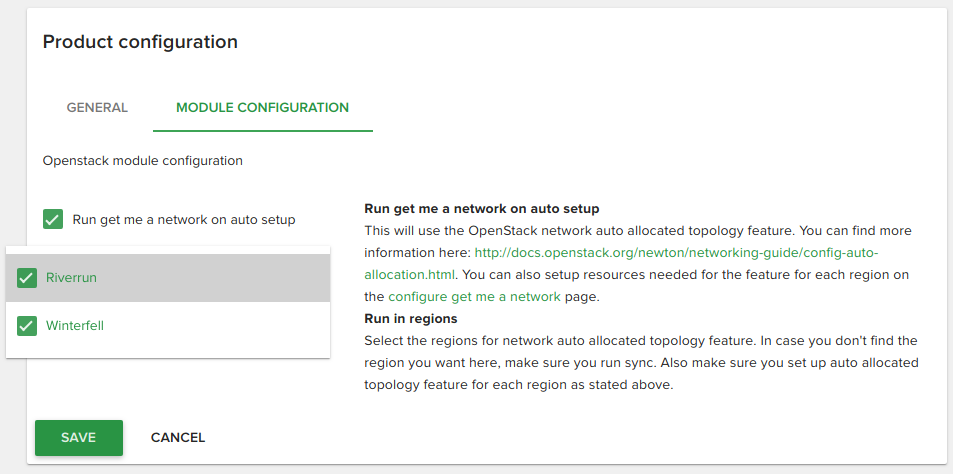Click the Product configuration heading
Screen dimensions: 953x474
click(140, 42)
